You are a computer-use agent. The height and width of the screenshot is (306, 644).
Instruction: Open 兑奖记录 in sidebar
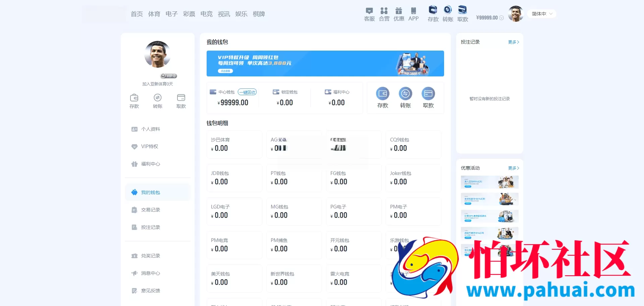(x=158, y=256)
